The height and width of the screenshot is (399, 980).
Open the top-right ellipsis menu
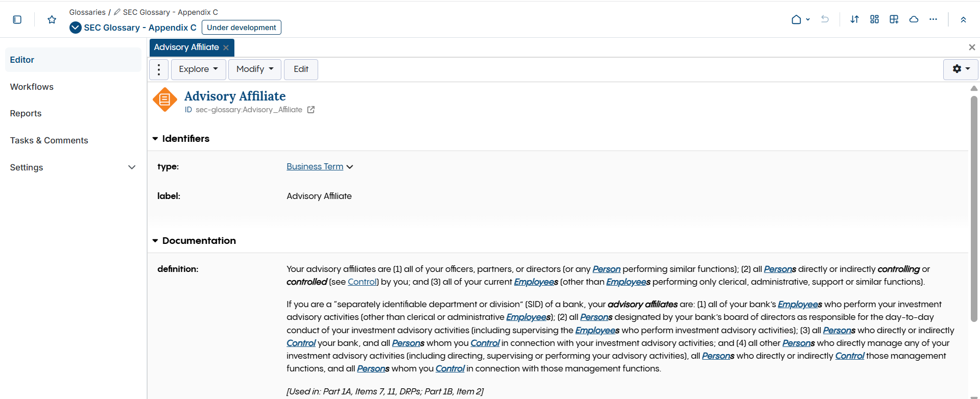click(933, 19)
